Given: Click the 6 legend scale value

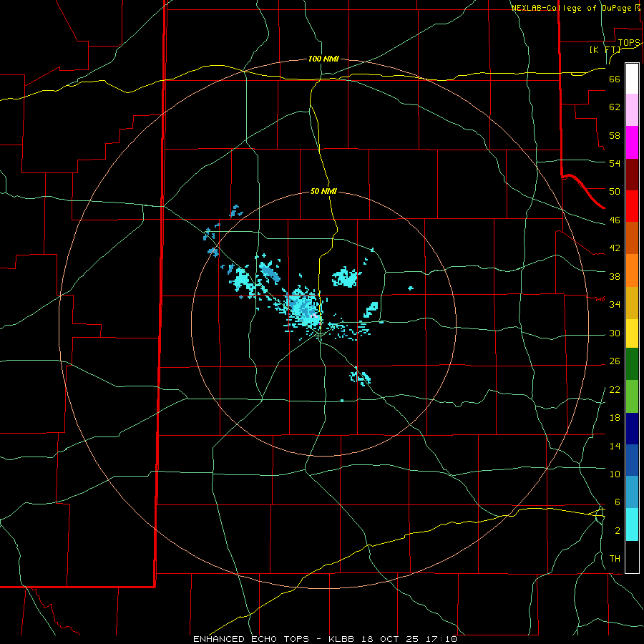Looking at the screenshot, I should tap(617, 502).
